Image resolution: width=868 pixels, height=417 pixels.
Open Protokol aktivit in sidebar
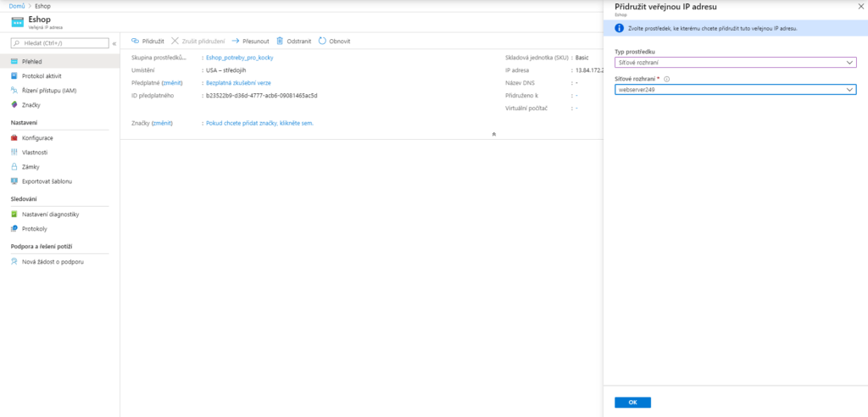point(42,75)
